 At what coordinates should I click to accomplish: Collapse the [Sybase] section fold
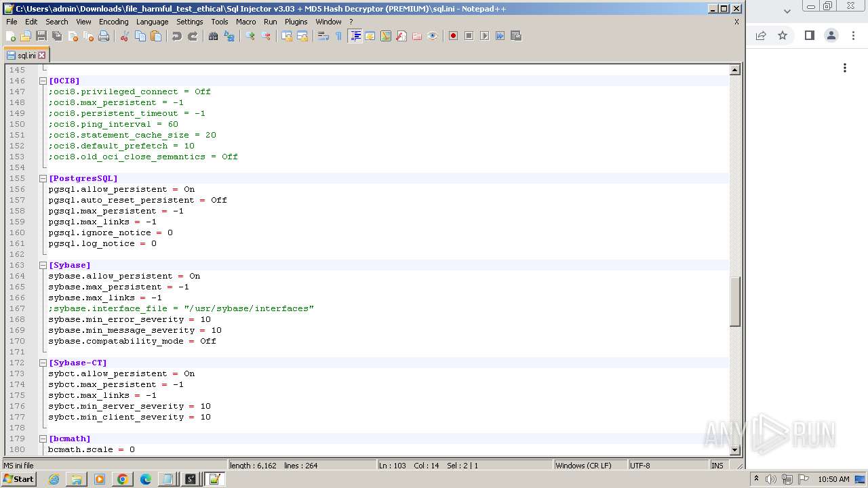(x=43, y=265)
